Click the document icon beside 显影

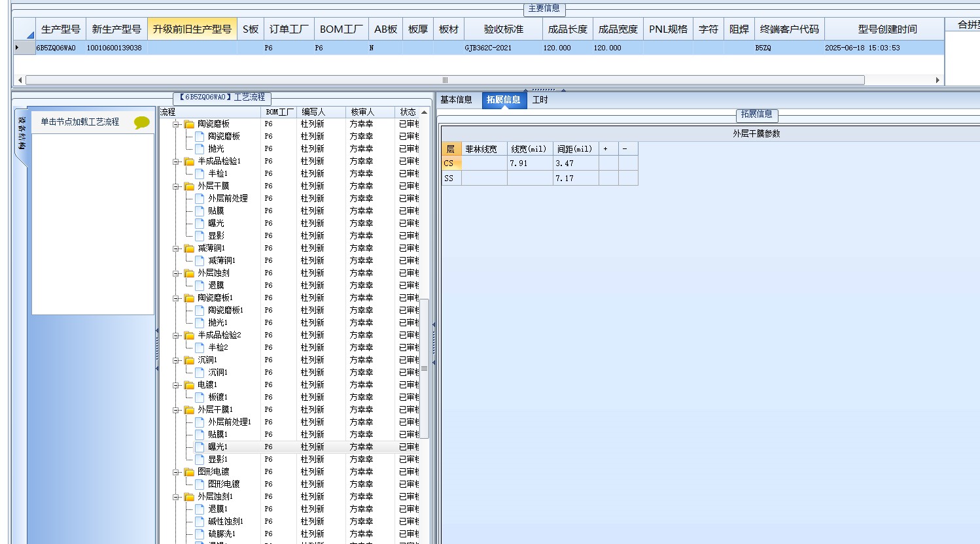coord(200,236)
